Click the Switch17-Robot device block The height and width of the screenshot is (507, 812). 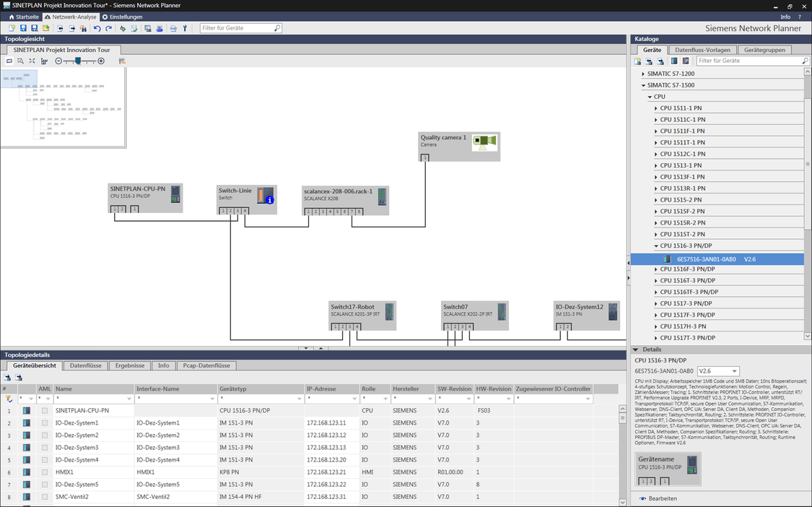coord(362,316)
